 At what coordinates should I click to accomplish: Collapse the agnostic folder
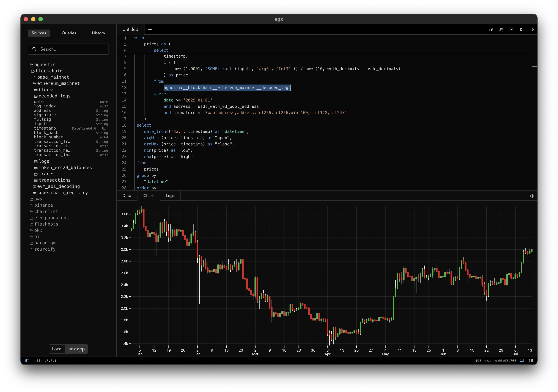(x=42, y=65)
